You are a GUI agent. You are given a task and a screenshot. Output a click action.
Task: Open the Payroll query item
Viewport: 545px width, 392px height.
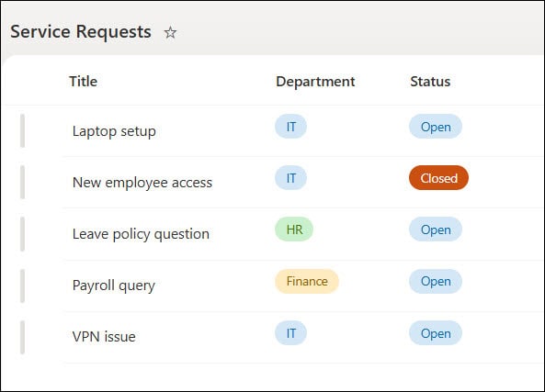click(114, 286)
